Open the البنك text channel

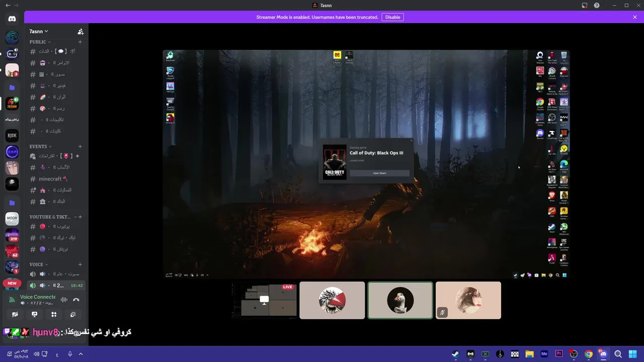pyautogui.click(x=56, y=201)
